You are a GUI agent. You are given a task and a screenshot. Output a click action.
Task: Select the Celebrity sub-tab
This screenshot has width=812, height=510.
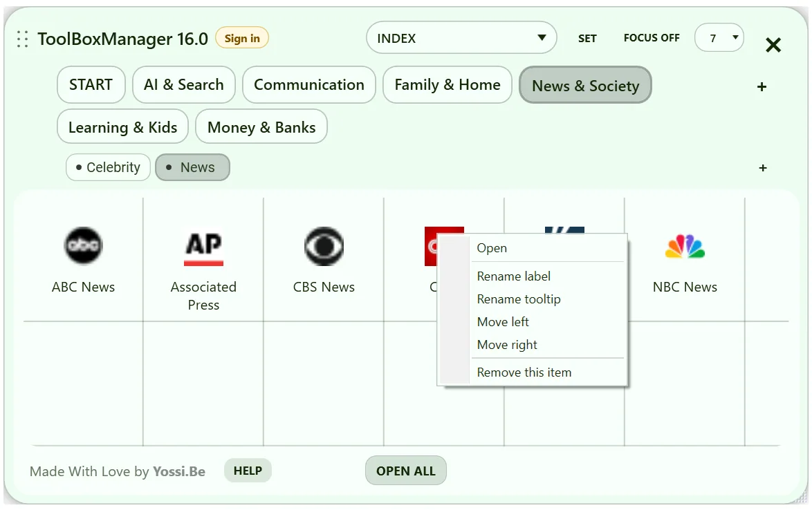108,168
